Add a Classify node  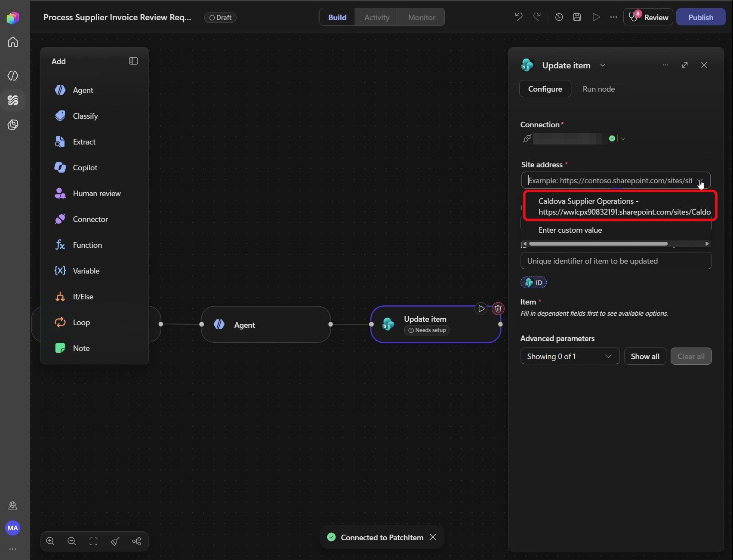[x=95, y=116]
